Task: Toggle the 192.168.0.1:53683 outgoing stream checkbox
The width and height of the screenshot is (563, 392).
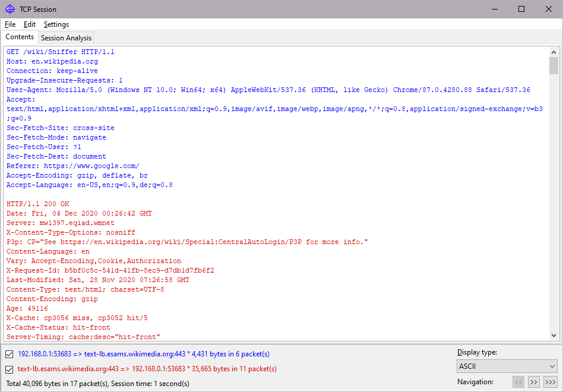Action: point(10,355)
